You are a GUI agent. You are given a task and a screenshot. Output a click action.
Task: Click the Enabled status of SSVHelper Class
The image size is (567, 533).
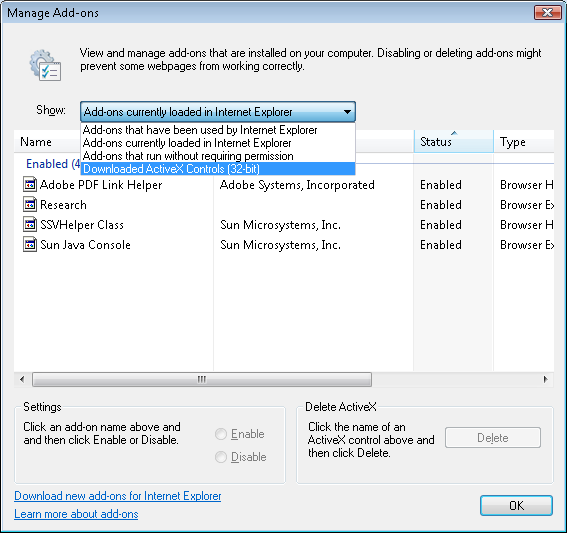441,225
